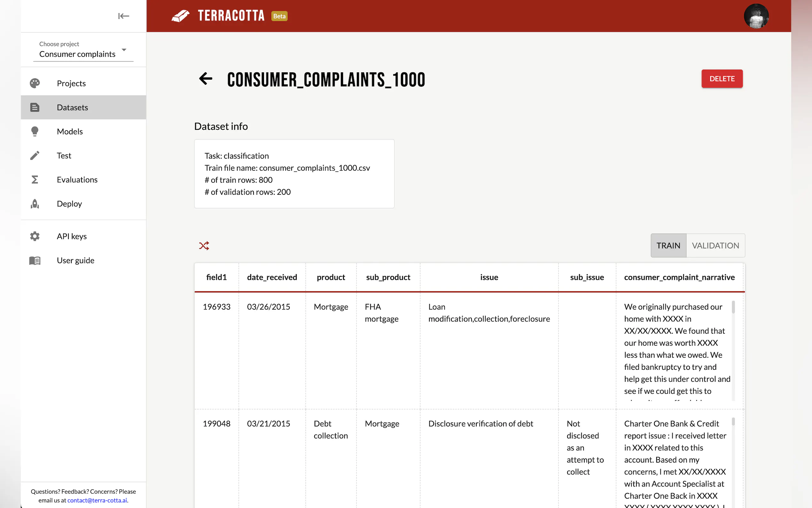Collapse the sidebar with the arrow icon
Image resolution: width=812 pixels, height=508 pixels.
click(123, 16)
